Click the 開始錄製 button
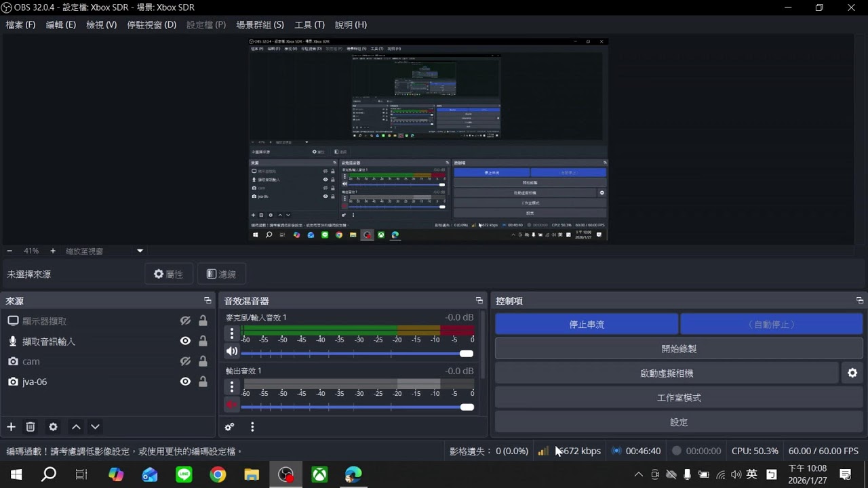This screenshot has height=488, width=868. point(679,349)
